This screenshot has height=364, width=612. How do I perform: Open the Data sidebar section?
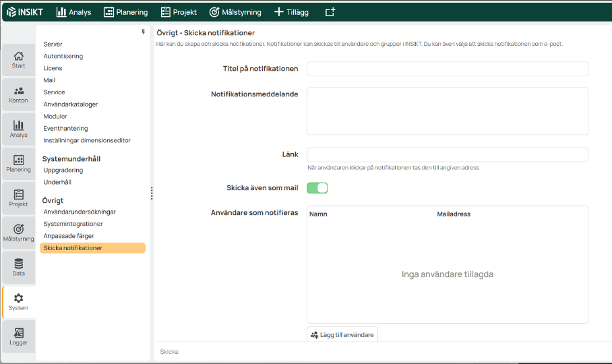[x=18, y=268]
